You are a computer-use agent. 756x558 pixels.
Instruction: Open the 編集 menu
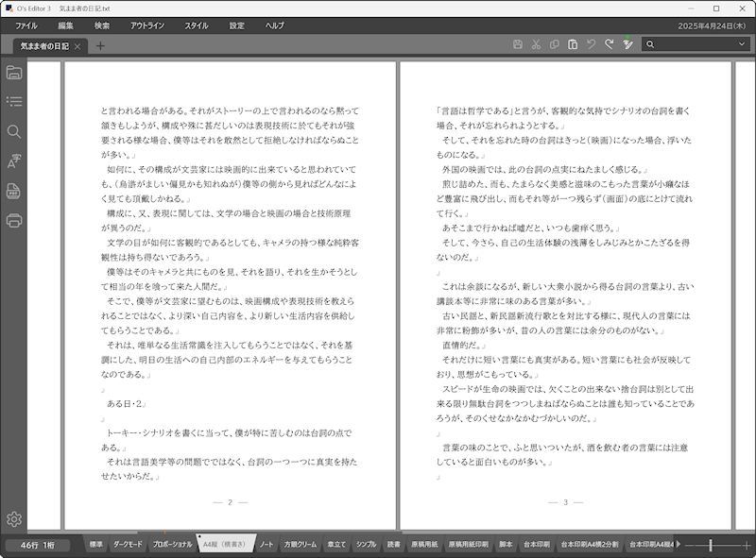pos(65,26)
